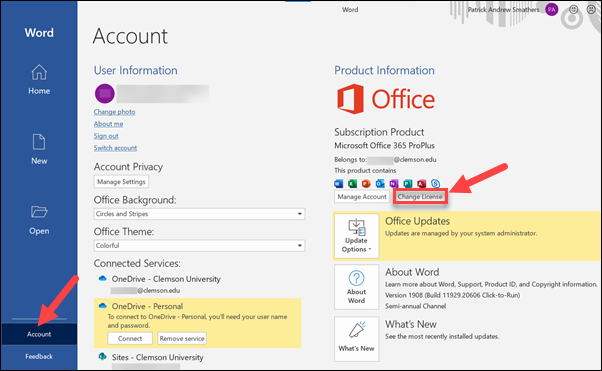Select the Sites - Clemson University entry
602x371 pixels.
[157, 357]
